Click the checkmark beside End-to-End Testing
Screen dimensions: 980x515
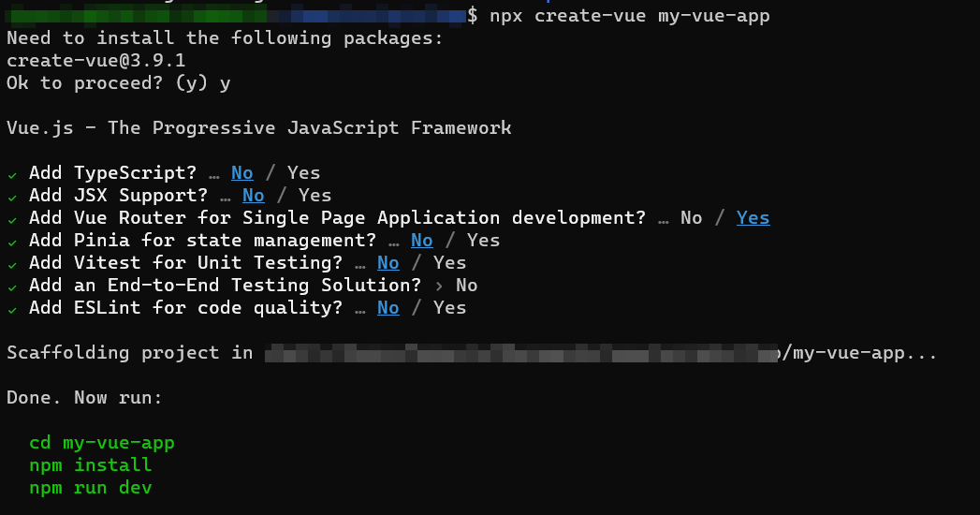[x=12, y=287]
